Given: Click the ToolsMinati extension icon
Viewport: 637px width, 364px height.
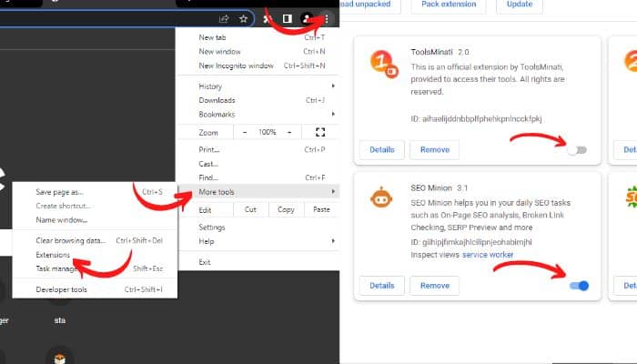Looking at the screenshot, I should pos(383,65).
